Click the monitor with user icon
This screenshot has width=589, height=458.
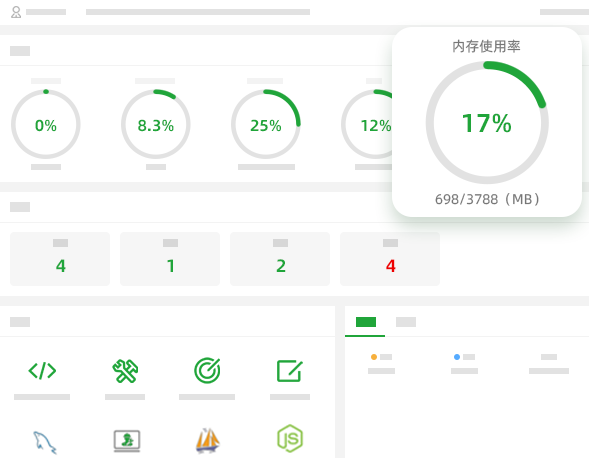click(x=127, y=441)
